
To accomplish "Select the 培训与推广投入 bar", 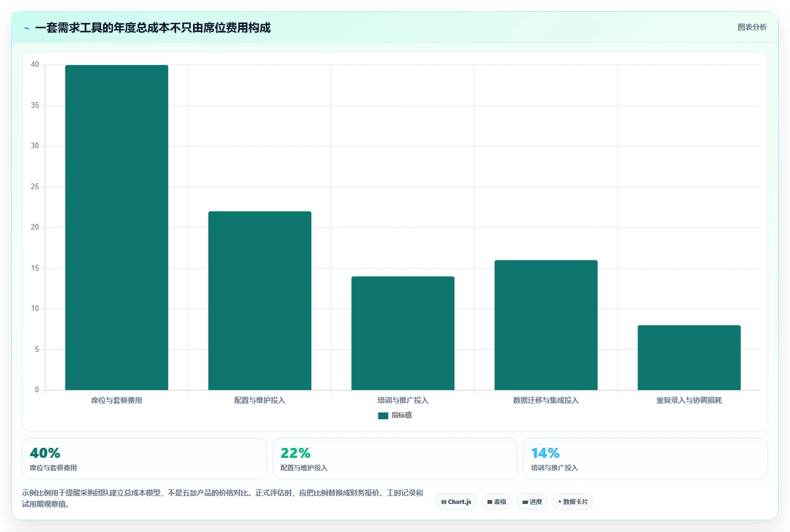I will [x=403, y=333].
